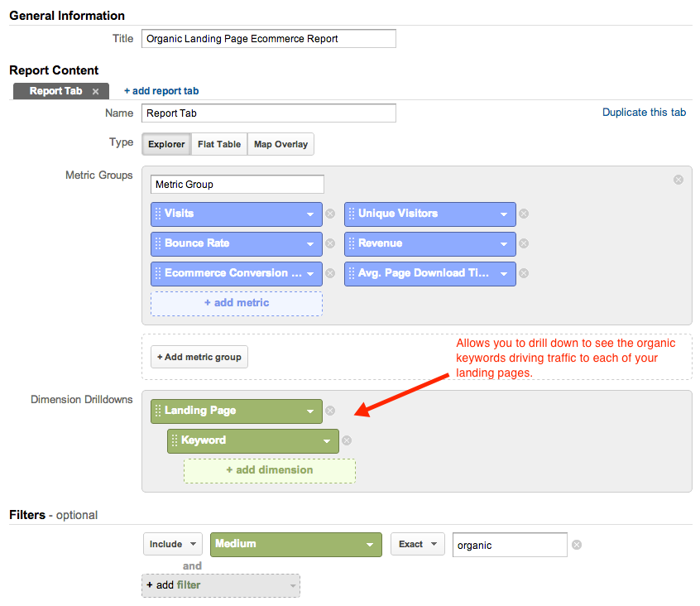
Task: Open the Unique Visitors metric dropdown
Action: click(x=504, y=214)
